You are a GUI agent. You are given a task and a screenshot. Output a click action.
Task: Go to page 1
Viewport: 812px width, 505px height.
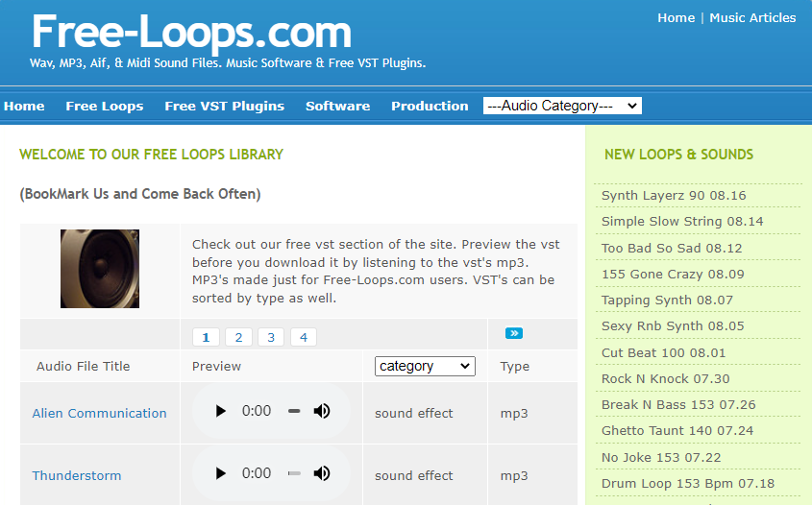[x=206, y=337]
